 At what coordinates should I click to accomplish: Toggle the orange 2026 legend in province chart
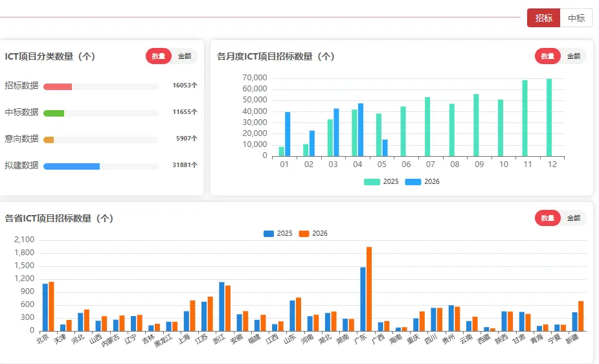pyautogui.click(x=313, y=233)
